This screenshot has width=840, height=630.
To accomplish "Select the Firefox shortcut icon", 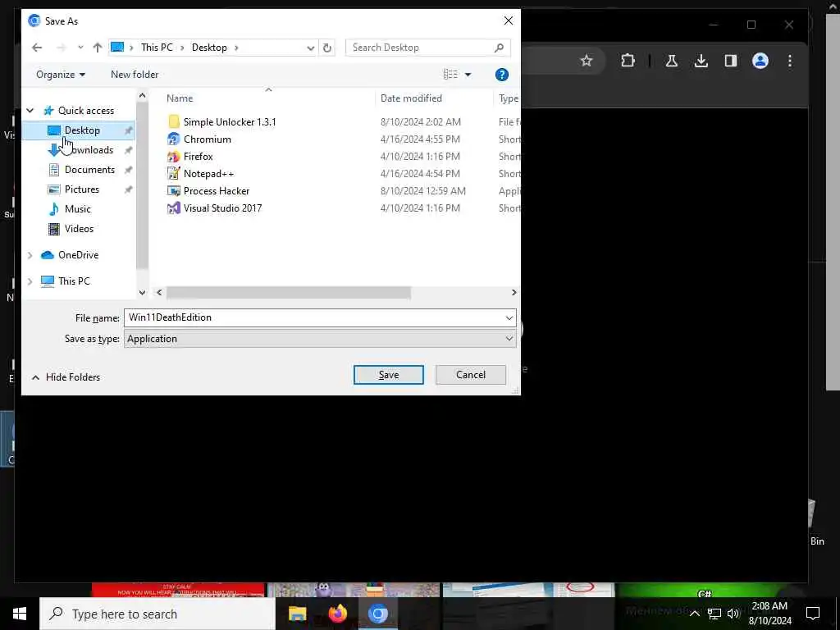I will coord(173,157).
